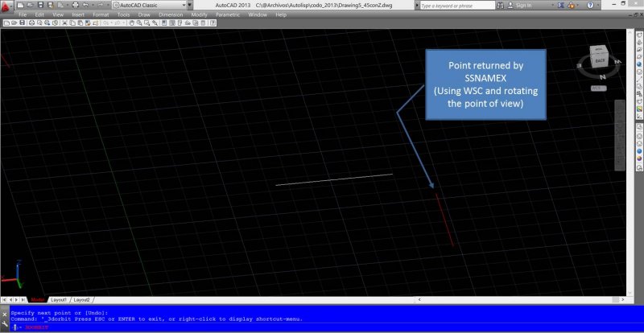The height and width of the screenshot is (333, 644).
Task: Jump to last layout tab arrow
Action: click(x=23, y=300)
